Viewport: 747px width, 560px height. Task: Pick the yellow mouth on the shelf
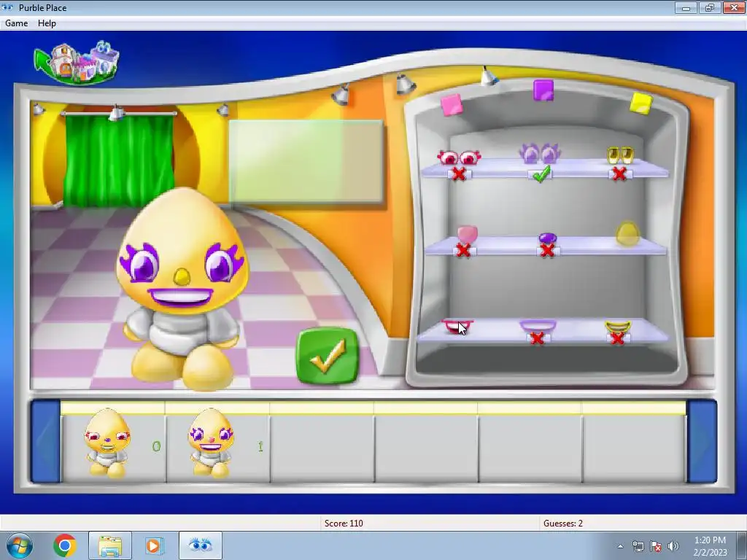(618, 327)
